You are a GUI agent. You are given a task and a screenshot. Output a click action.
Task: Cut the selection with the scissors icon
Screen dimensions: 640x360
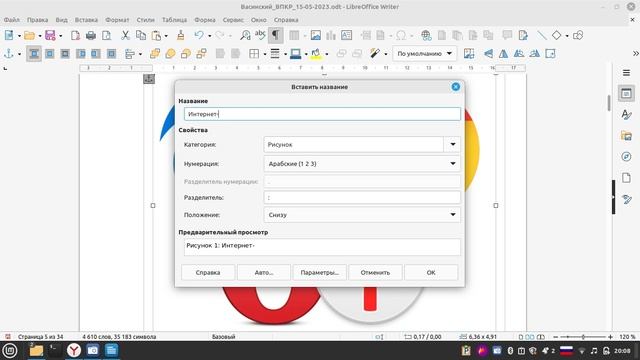[x=125, y=36]
